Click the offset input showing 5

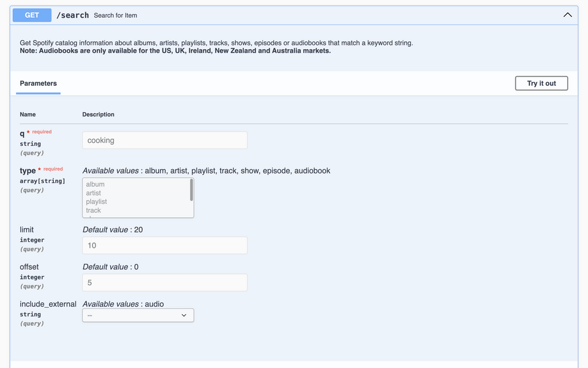tap(164, 282)
